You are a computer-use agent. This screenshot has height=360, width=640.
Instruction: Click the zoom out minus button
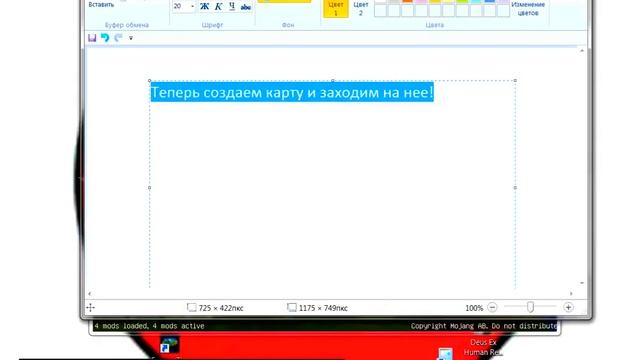click(492, 307)
